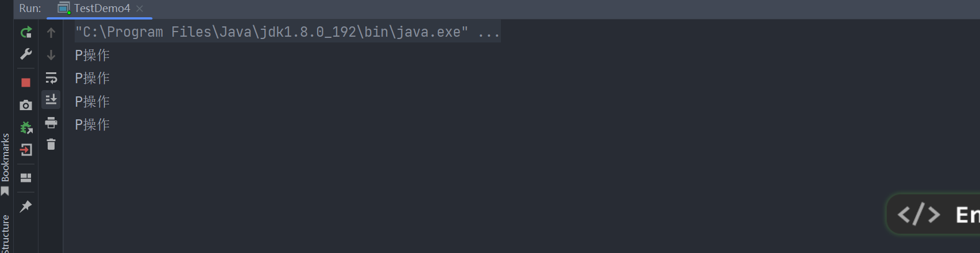
Task: Move up the stack trace with the up arrow
Action: click(x=51, y=33)
